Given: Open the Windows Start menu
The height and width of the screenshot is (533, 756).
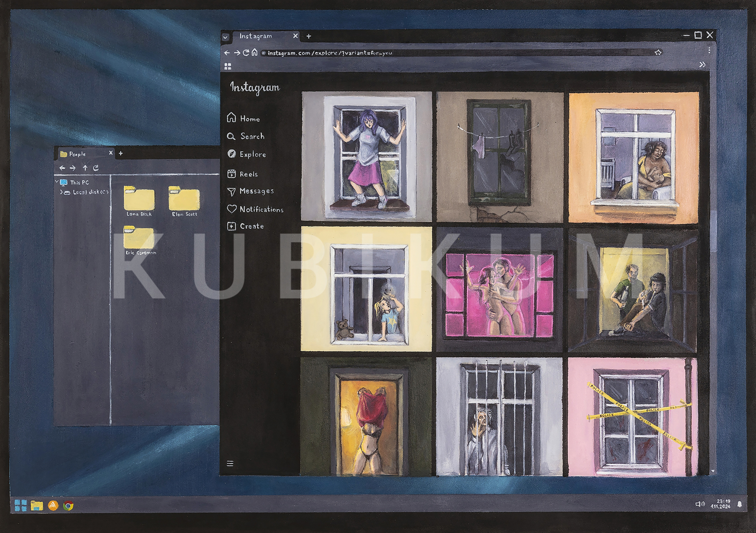Looking at the screenshot, I should coord(20,505).
